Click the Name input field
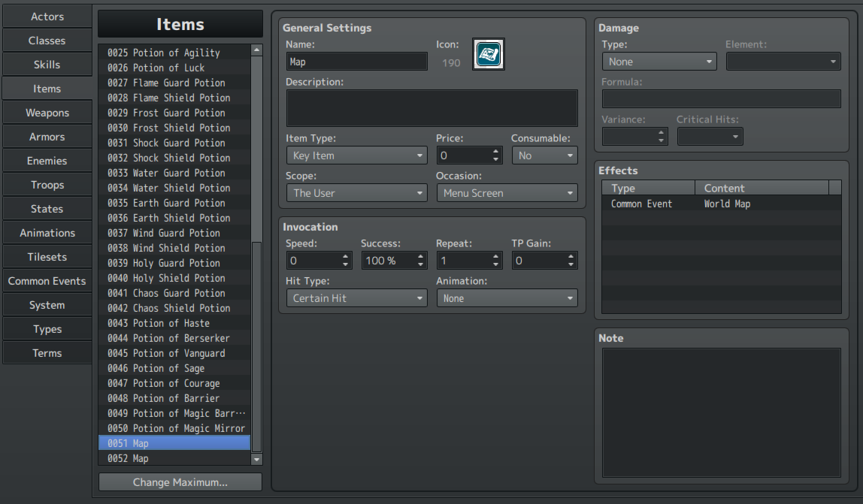 coord(356,62)
